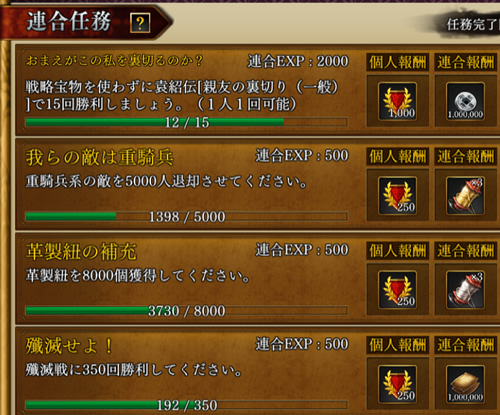500x415 pixels.
Task: Click the 250 badge for 重騎兵 mission
Action: tap(397, 196)
